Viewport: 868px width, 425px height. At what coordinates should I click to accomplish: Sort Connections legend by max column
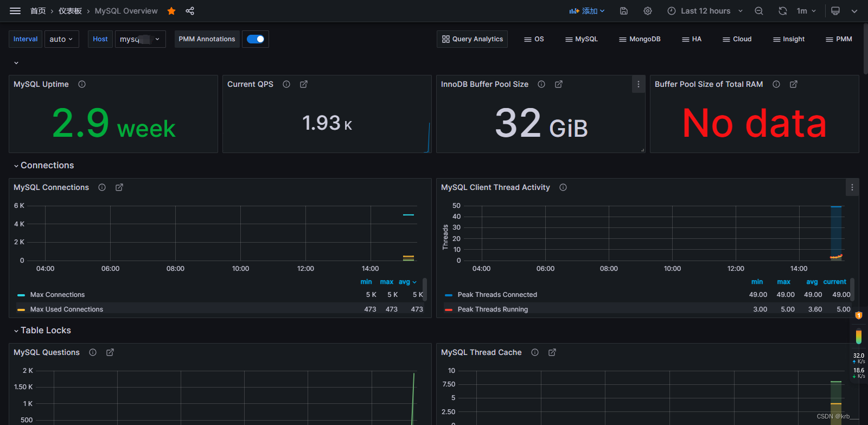coord(387,282)
